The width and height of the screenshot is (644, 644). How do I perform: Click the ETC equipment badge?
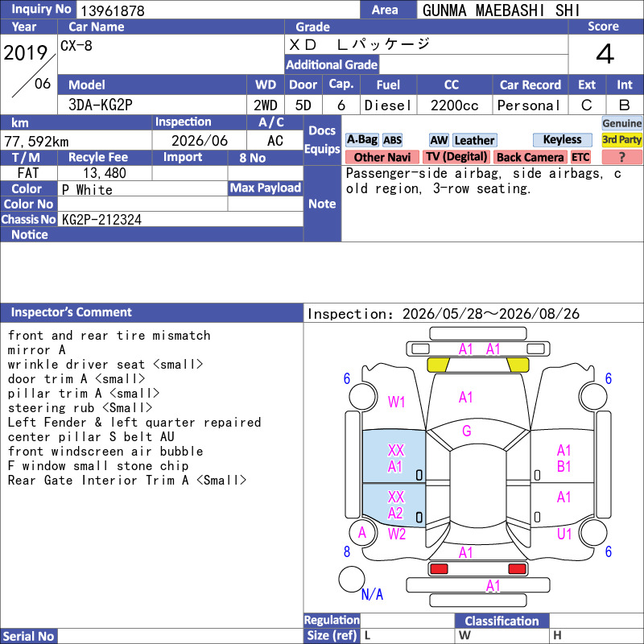click(x=580, y=157)
